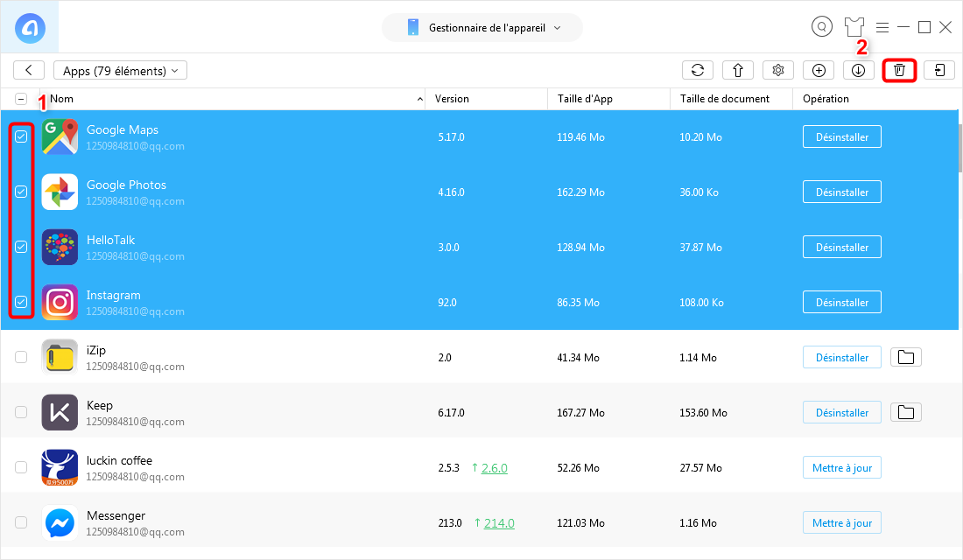The image size is (963, 560).
Task: Open Keep document folder icon
Action: (906, 412)
